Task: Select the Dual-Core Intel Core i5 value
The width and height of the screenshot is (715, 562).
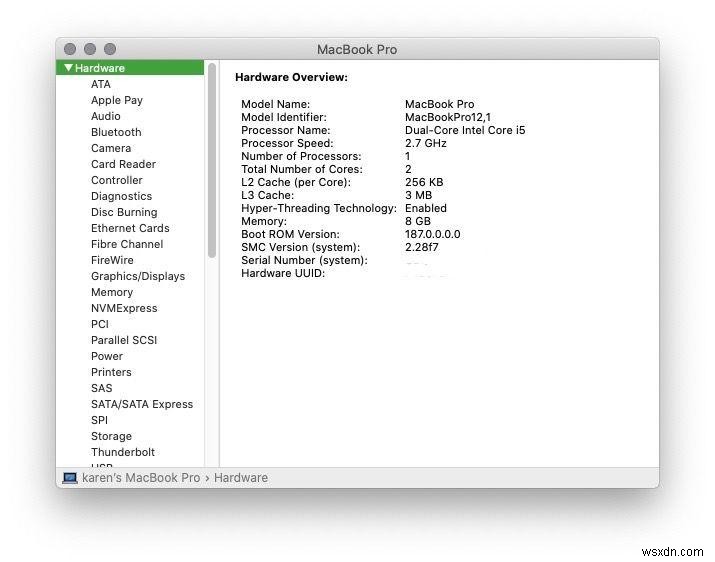Action: tap(465, 130)
